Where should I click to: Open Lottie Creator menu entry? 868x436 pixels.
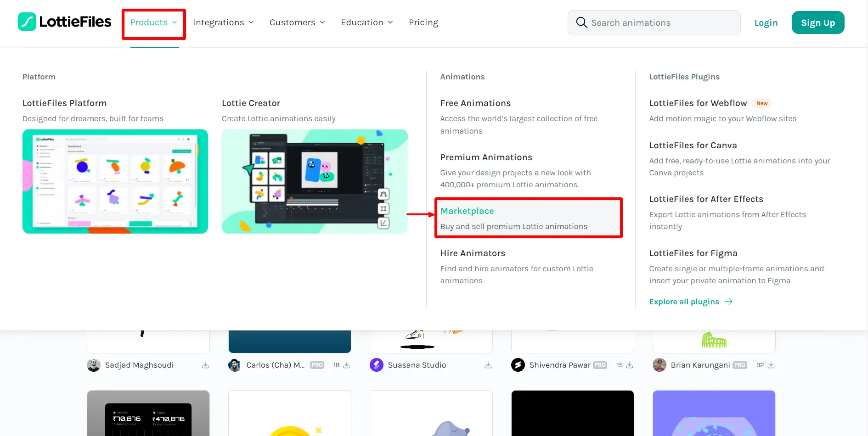[x=251, y=103]
